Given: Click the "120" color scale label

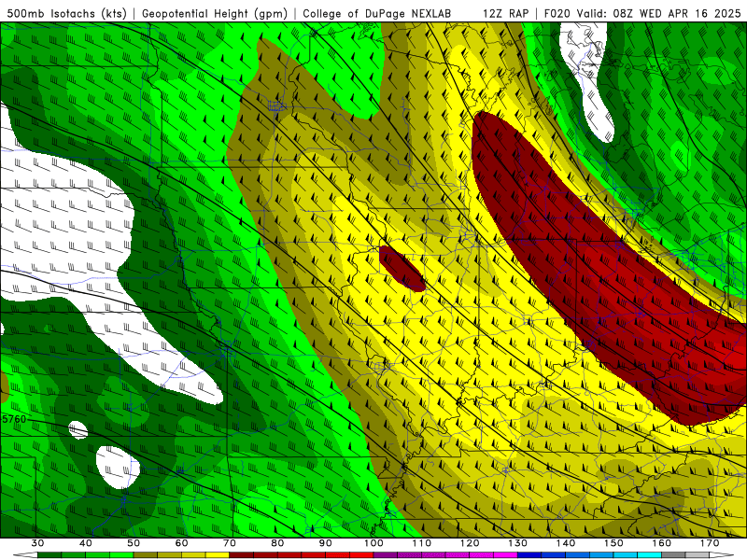Looking at the screenshot, I should tap(470, 543).
